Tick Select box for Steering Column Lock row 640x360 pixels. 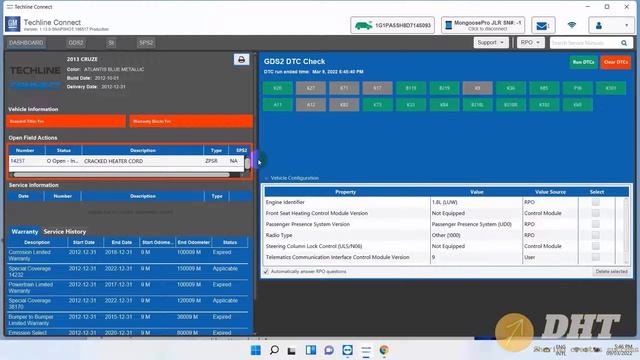(x=596, y=246)
